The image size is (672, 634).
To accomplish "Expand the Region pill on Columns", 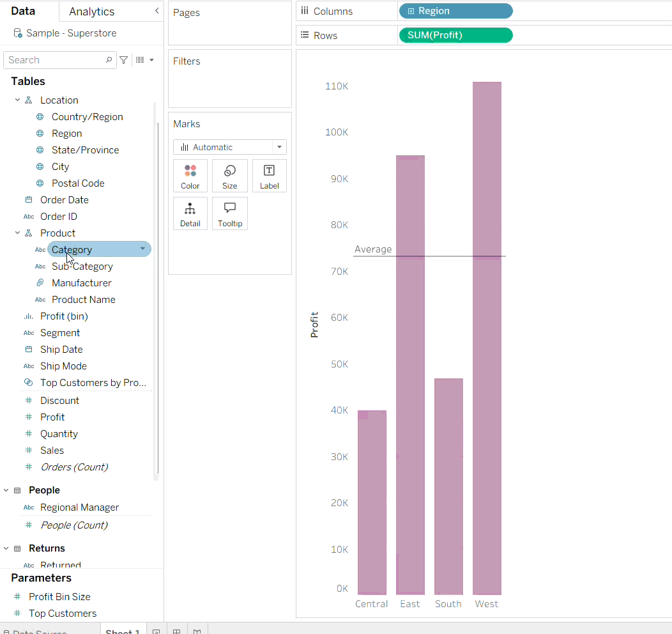I will point(411,12).
